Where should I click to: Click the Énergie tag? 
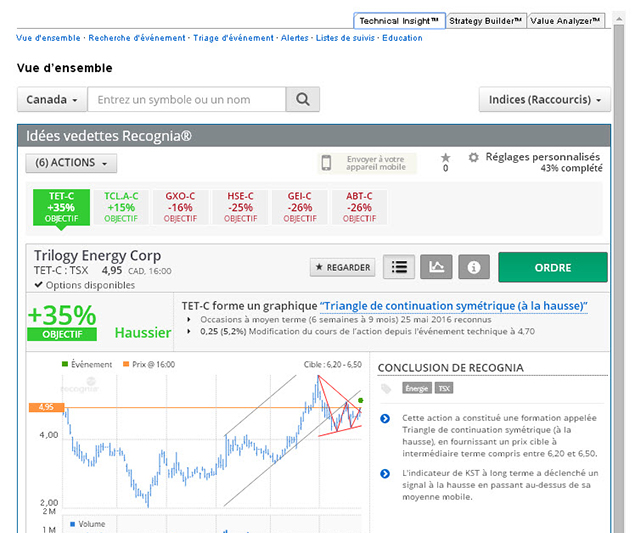pyautogui.click(x=417, y=388)
